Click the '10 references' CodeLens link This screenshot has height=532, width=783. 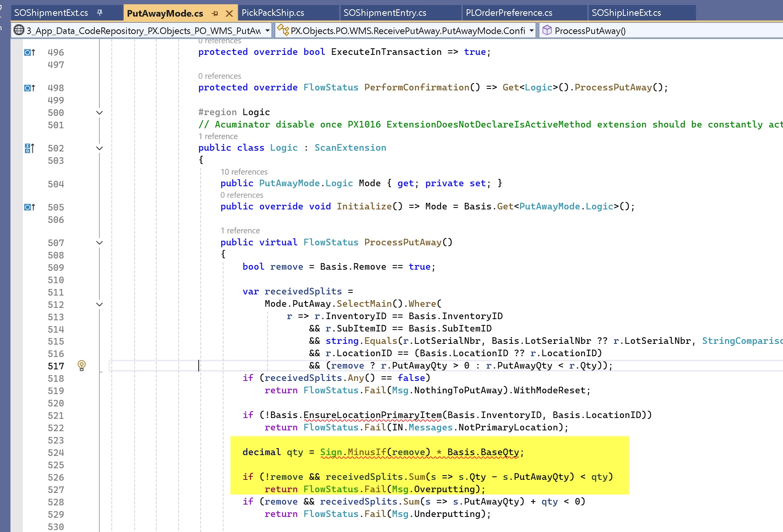click(244, 172)
